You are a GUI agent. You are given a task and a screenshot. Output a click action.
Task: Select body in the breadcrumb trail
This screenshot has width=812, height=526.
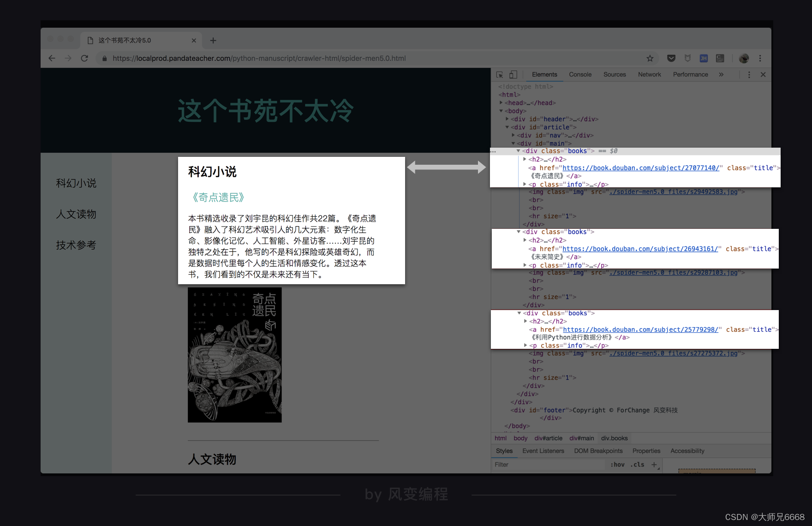520,438
